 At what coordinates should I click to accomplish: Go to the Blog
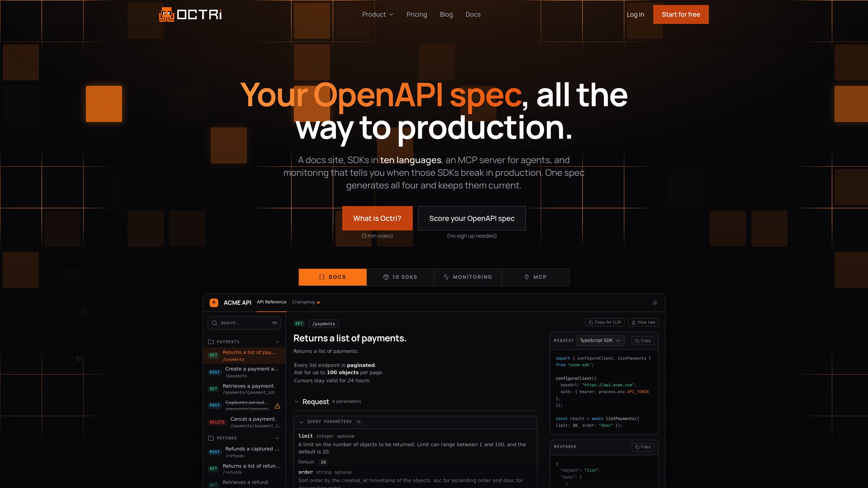click(x=446, y=14)
